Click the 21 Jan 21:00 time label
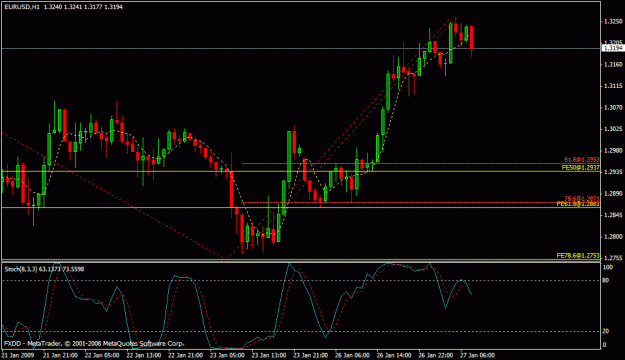The width and height of the screenshot is (625, 360). [60, 355]
